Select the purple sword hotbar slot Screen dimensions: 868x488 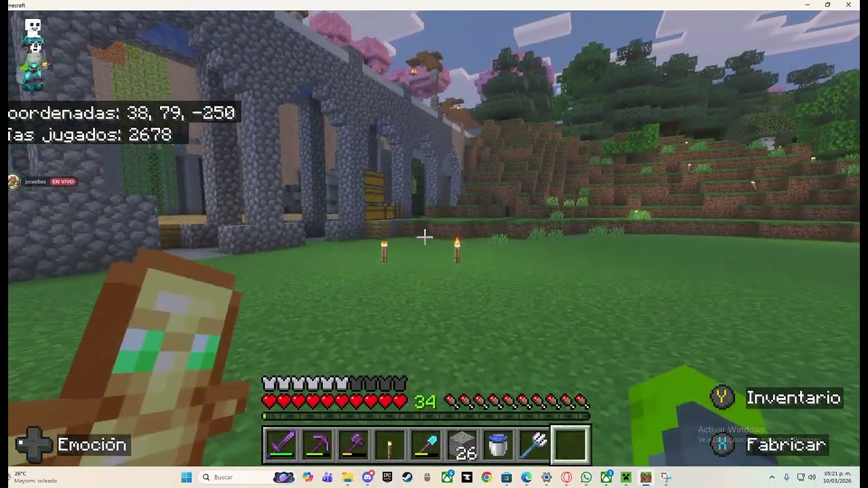click(282, 445)
